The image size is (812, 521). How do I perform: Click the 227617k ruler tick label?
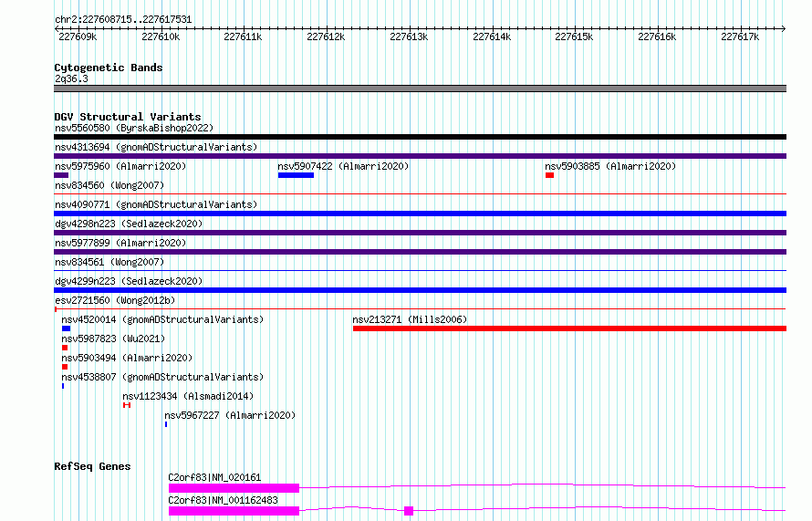740,36
